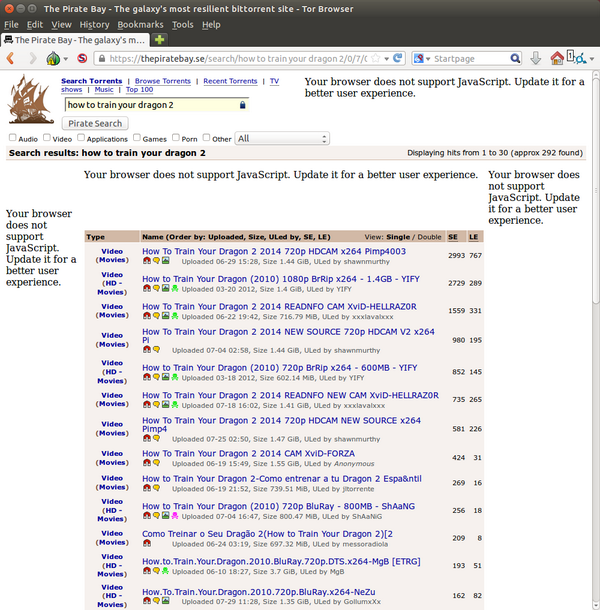Check the Other category checkbox
The width and height of the screenshot is (600, 610).
click(207, 137)
